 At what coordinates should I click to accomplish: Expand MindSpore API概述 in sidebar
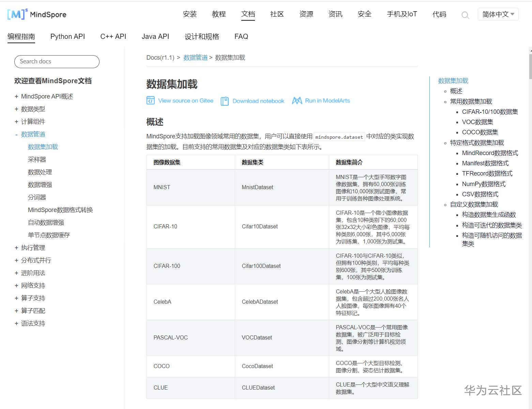pos(16,96)
